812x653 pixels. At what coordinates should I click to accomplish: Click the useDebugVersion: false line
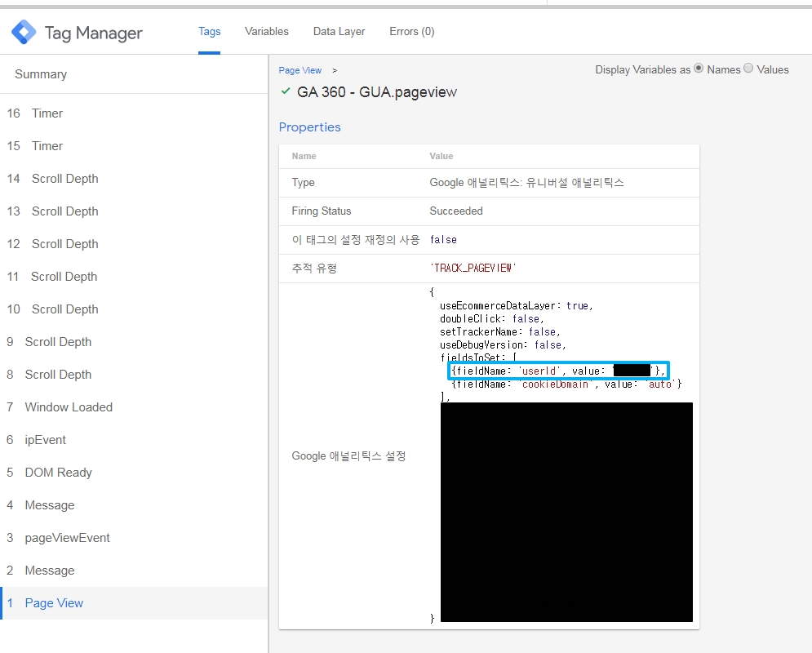[x=503, y=344]
